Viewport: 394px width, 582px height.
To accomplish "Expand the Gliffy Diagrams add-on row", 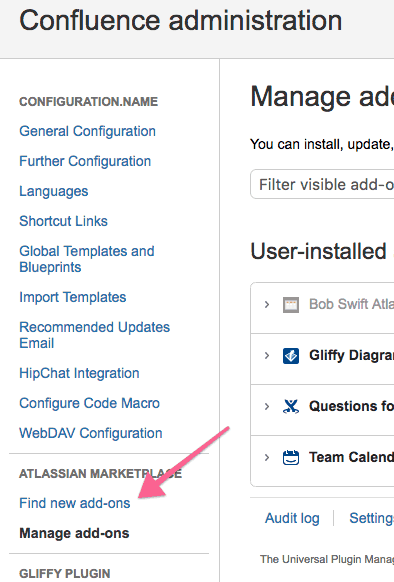I will click(x=267, y=356).
